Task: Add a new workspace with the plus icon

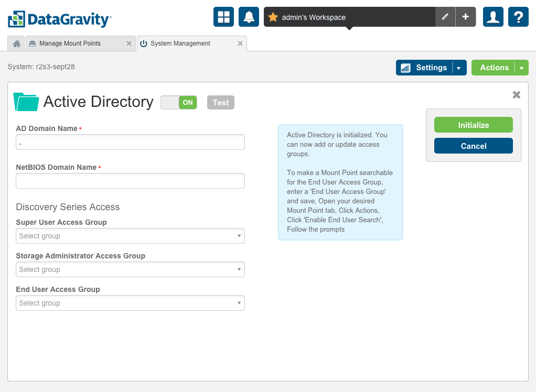Action: (465, 17)
